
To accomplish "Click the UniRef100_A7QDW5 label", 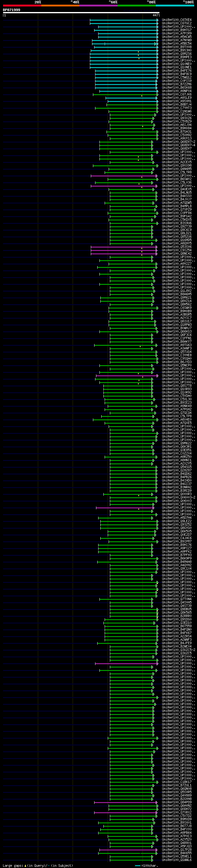I will tap(176, 203).
